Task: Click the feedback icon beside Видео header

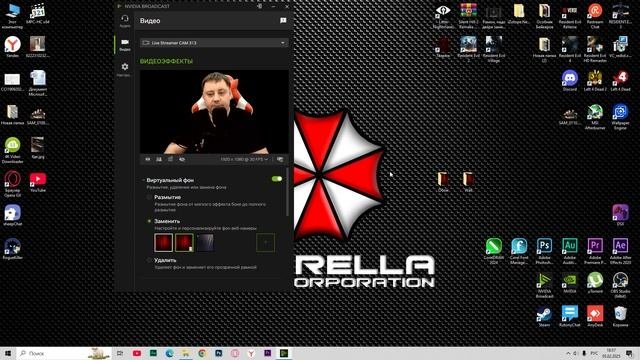Action: pos(283,20)
